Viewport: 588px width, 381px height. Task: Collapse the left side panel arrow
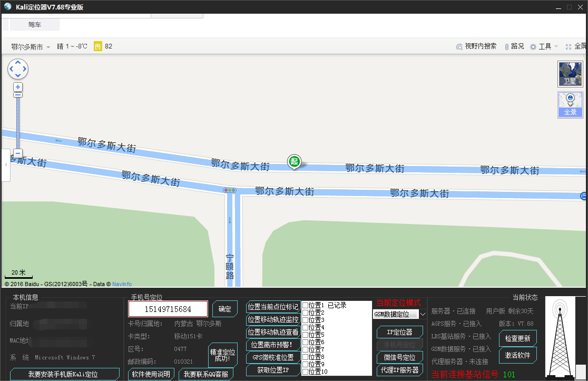coord(6,165)
